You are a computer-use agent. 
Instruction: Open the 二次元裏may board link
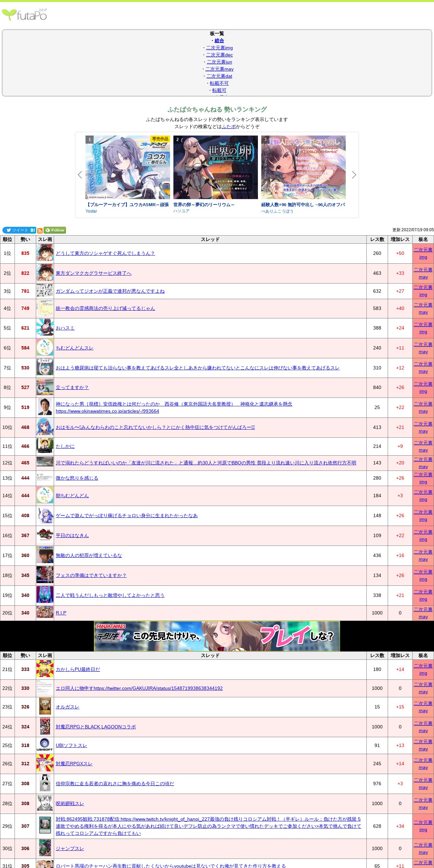click(219, 69)
